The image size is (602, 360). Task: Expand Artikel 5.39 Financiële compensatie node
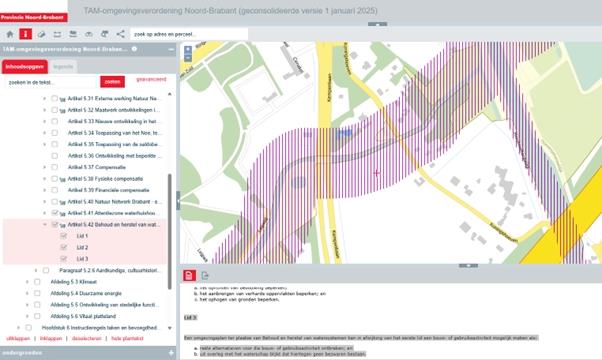[x=45, y=190]
